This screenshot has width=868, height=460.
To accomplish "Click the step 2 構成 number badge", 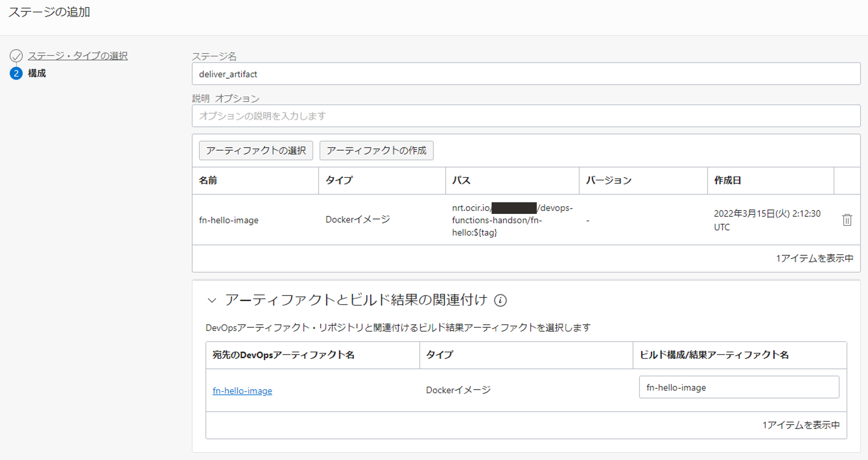I will tap(16, 73).
